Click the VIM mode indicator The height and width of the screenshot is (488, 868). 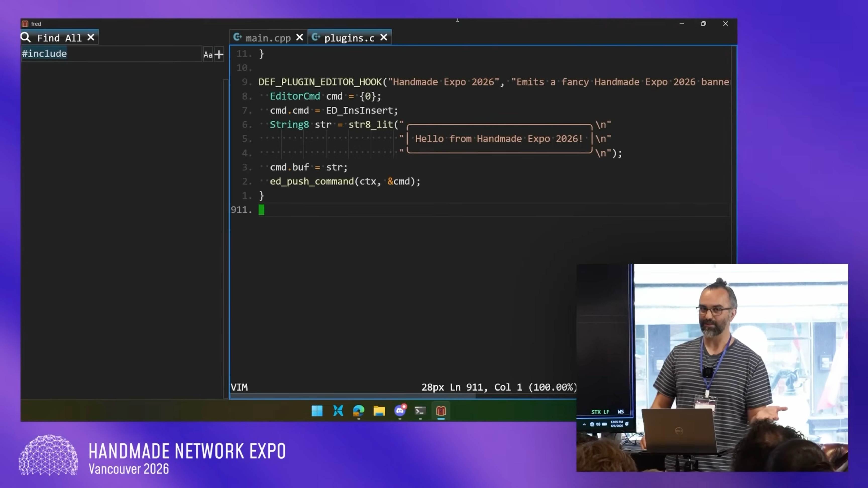coord(239,387)
